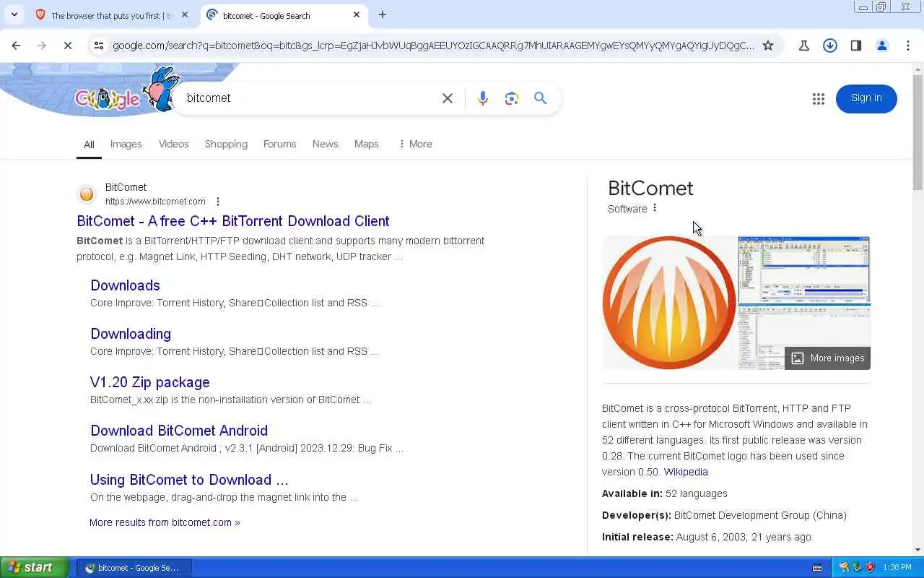
Task: Click the More images button
Action: pyautogui.click(x=827, y=358)
